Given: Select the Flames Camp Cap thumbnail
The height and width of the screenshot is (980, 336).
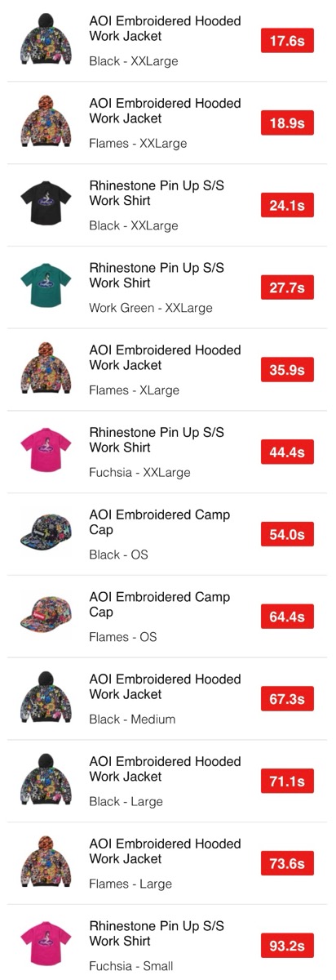Looking at the screenshot, I should 46,617.
